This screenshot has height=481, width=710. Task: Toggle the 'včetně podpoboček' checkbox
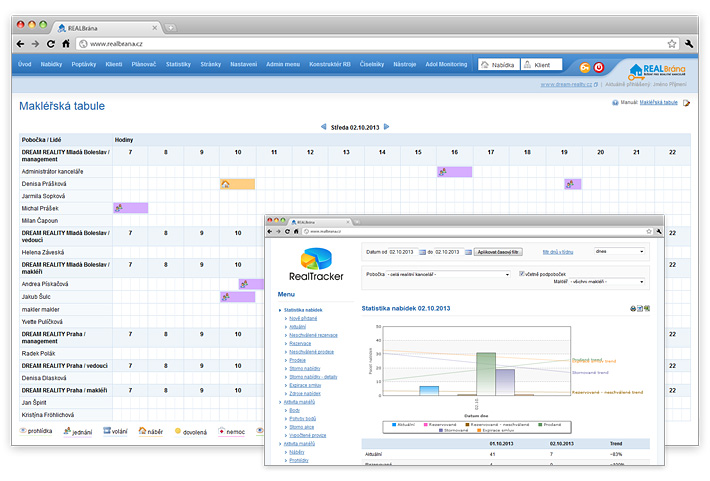click(522, 273)
